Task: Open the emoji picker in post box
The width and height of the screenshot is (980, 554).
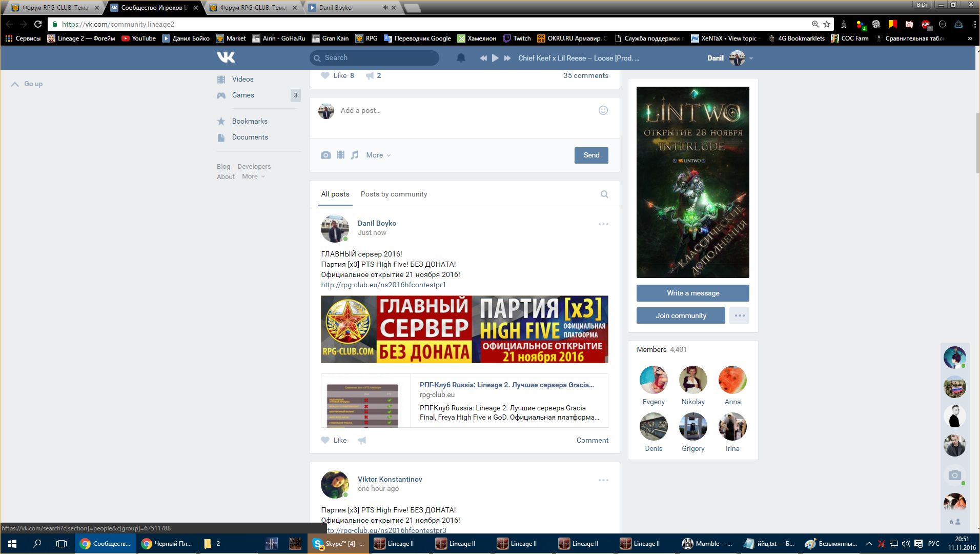Action: [x=603, y=110]
